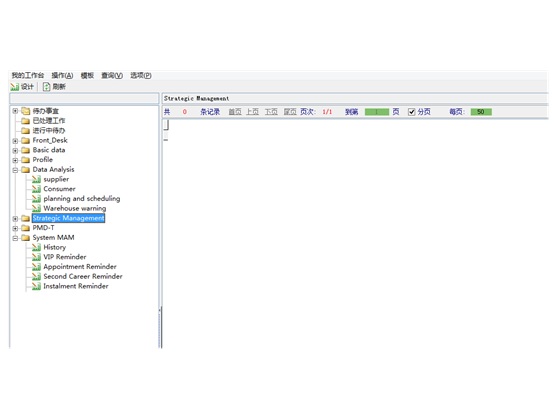The width and height of the screenshot is (557, 419).
Task: Open the Warehouse warning report icon
Action: pos(36,208)
